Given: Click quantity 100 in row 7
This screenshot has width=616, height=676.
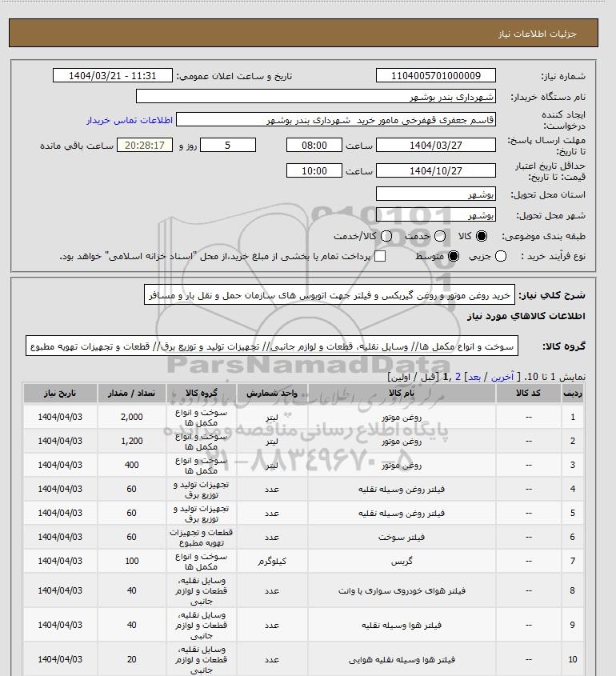Looking at the screenshot, I should click(131, 561).
